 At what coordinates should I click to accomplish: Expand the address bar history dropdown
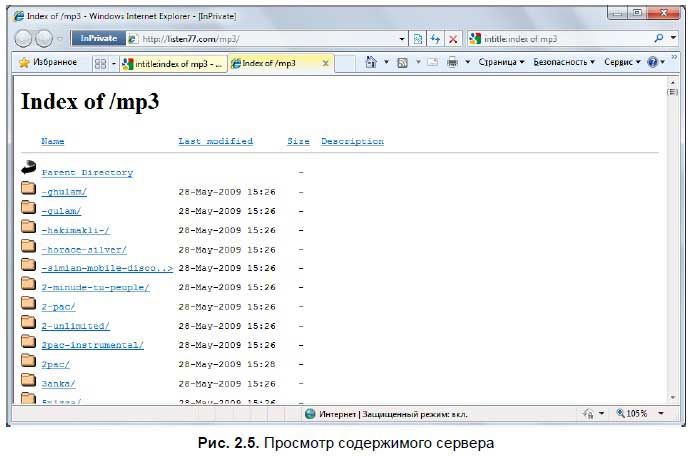pos(403,39)
